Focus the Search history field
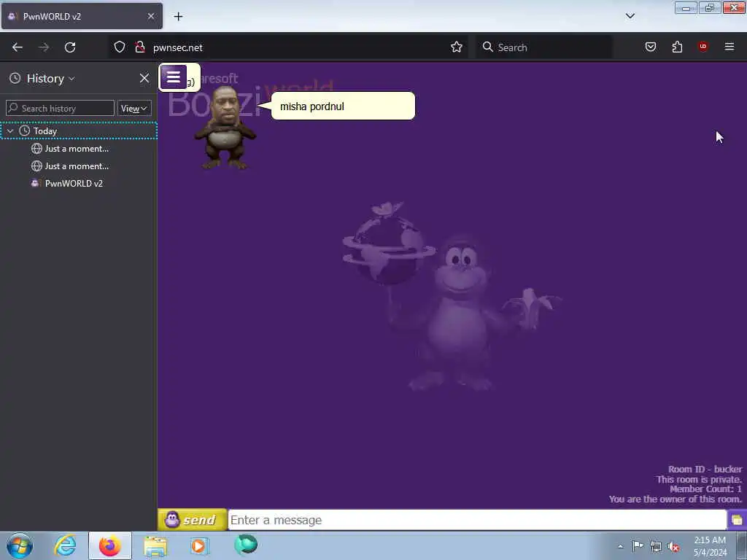 click(60, 108)
